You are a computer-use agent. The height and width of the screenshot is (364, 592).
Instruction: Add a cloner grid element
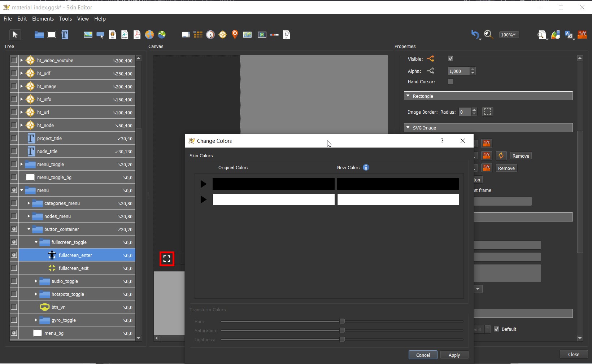click(198, 35)
